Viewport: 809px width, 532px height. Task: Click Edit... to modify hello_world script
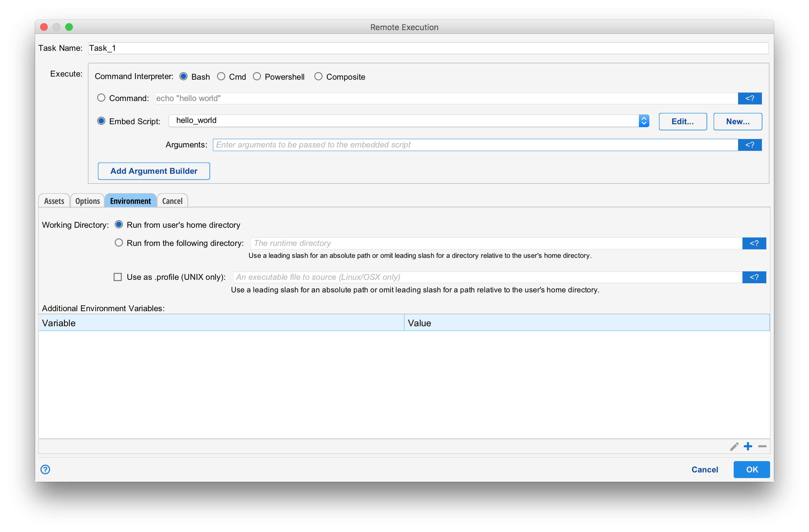(683, 121)
